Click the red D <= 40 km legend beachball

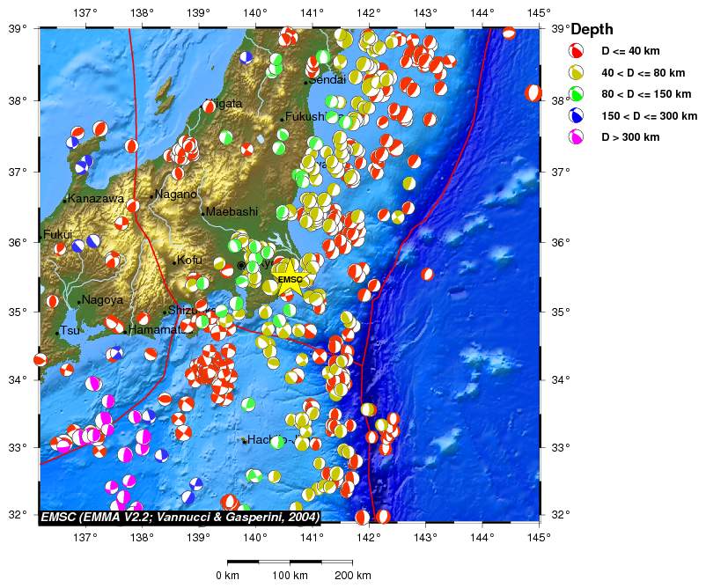(x=577, y=49)
